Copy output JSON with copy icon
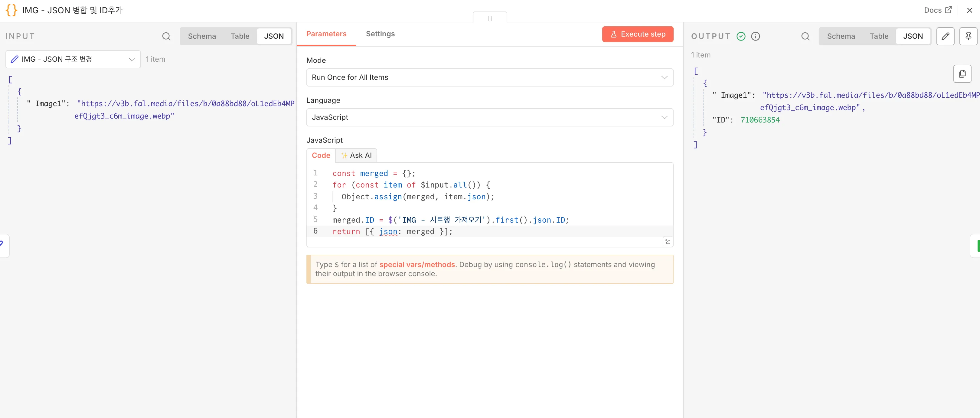The width and height of the screenshot is (980, 418). click(x=962, y=74)
